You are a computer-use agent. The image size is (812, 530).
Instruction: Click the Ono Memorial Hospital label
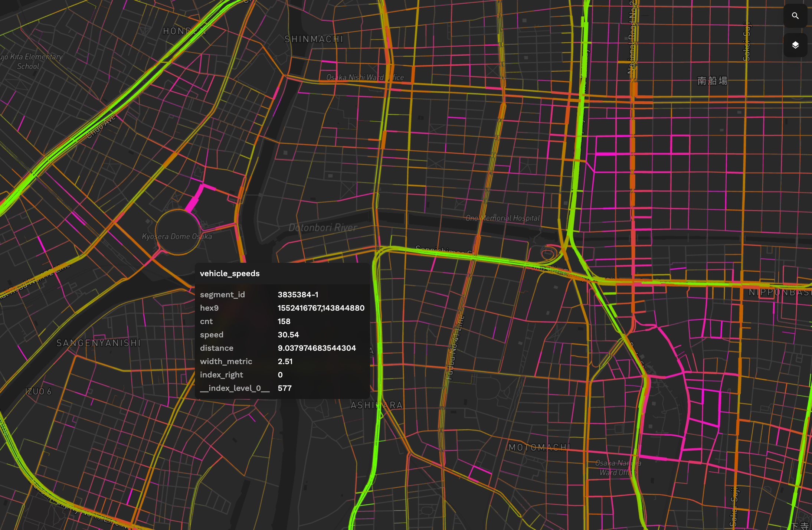click(502, 218)
